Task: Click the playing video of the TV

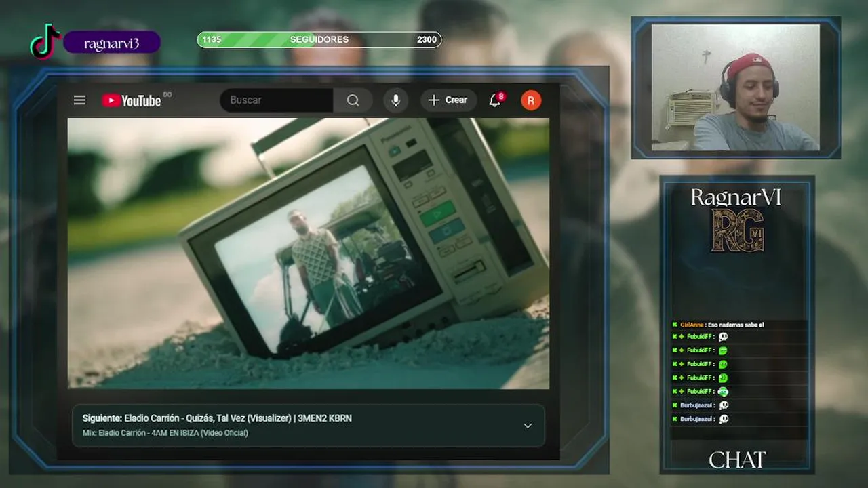Action: tap(309, 253)
